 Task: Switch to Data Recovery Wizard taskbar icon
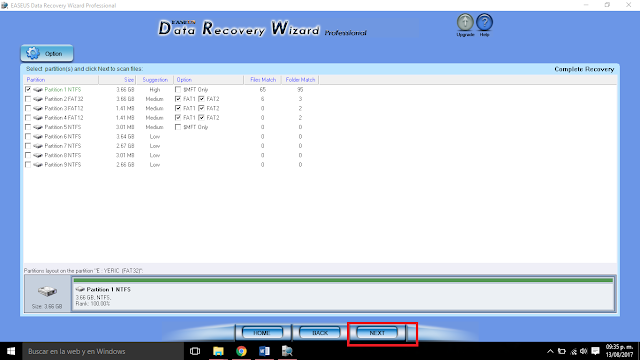287,351
